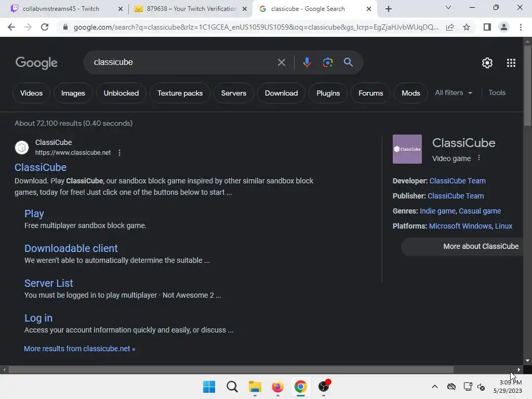Image resolution: width=532 pixels, height=399 pixels.
Task: Open Windows taskbar search
Action: click(x=232, y=387)
